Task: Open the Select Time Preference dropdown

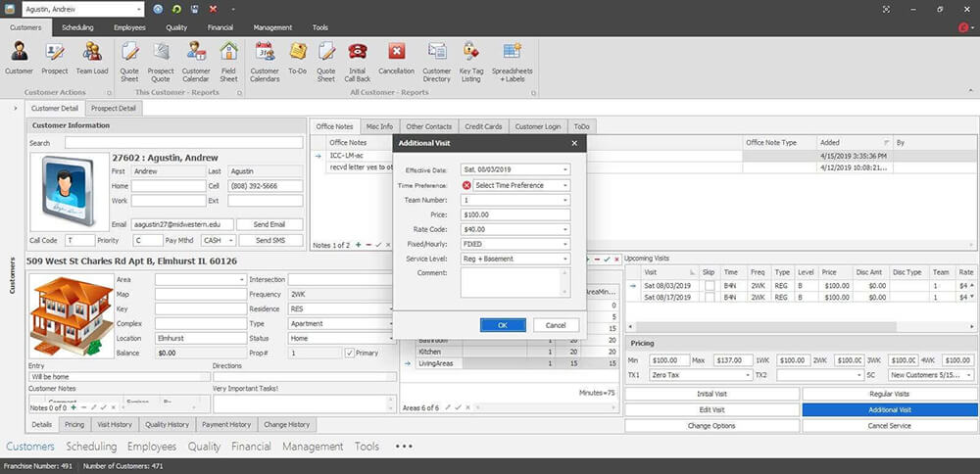Action: click(565, 185)
